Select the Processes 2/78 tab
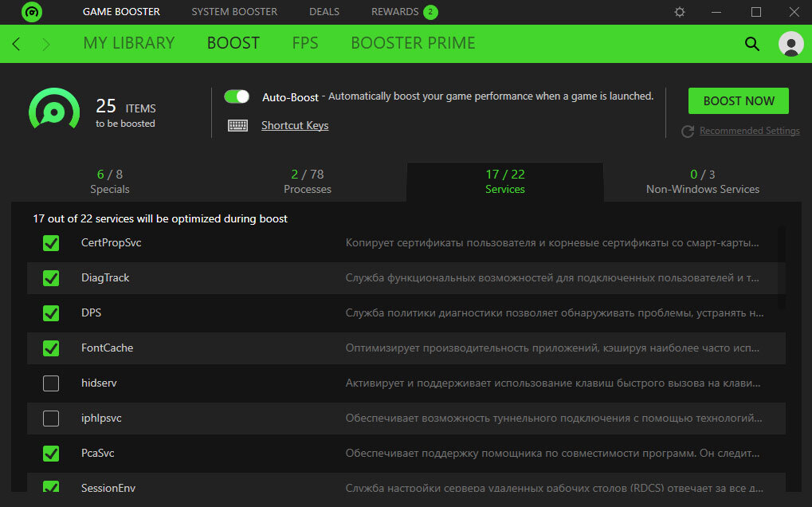Screen dimensions: 812x507 coord(308,181)
